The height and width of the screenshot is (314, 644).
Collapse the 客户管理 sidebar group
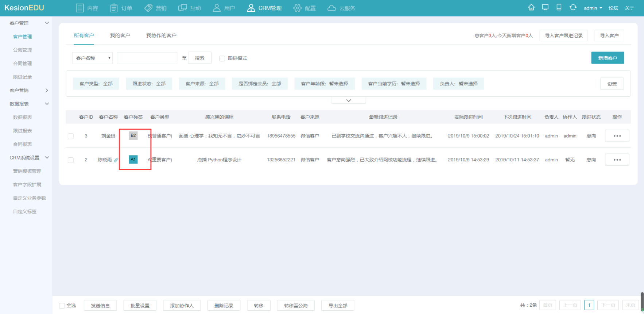pos(47,23)
